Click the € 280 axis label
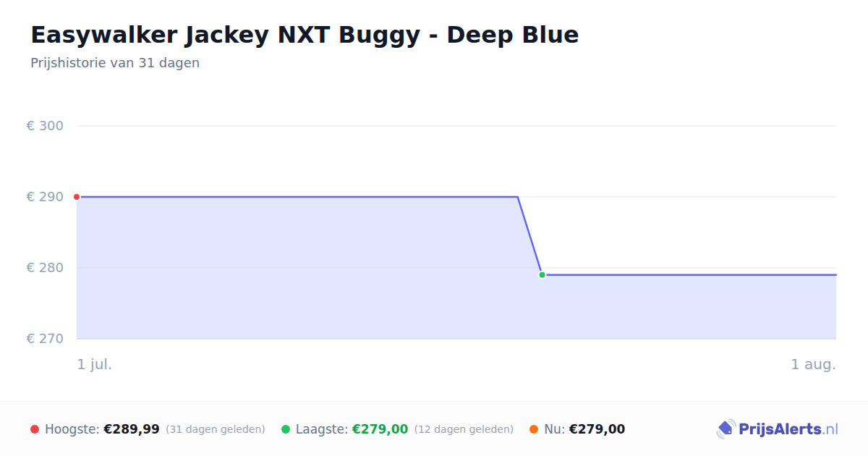 point(45,268)
